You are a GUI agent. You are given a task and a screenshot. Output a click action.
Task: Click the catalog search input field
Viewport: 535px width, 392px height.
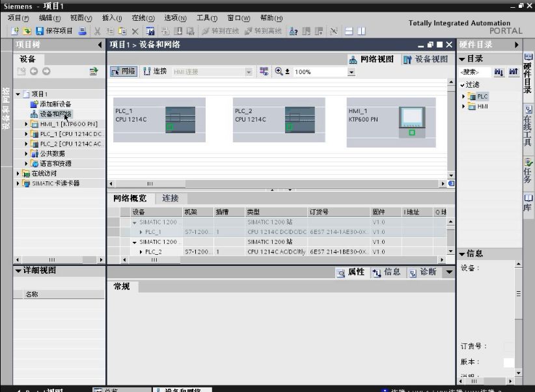pos(474,72)
